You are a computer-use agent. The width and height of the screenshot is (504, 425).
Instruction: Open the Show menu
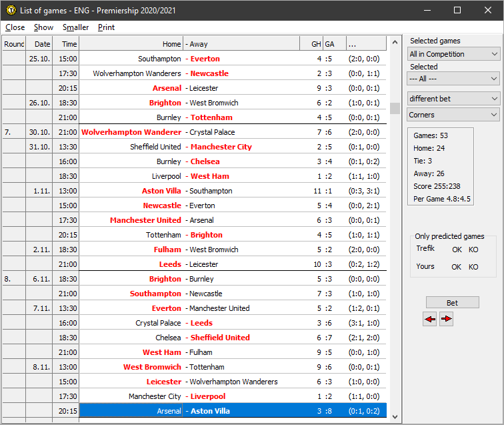[x=43, y=27]
